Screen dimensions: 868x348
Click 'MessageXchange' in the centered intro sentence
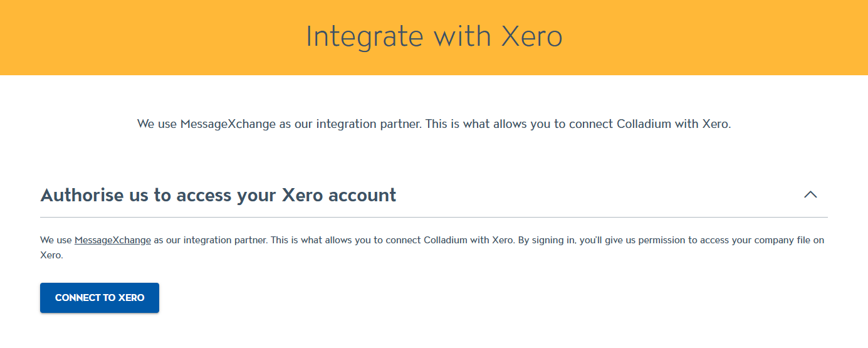[228, 124]
